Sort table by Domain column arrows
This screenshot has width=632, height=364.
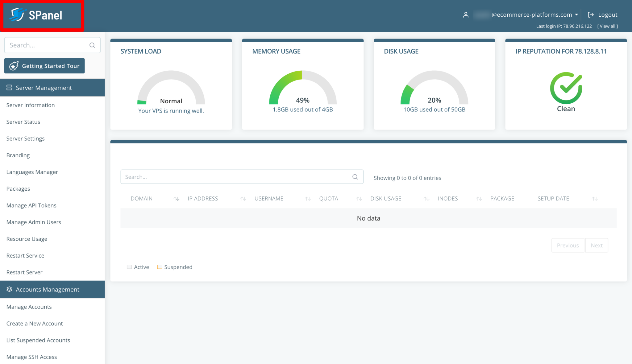(177, 199)
